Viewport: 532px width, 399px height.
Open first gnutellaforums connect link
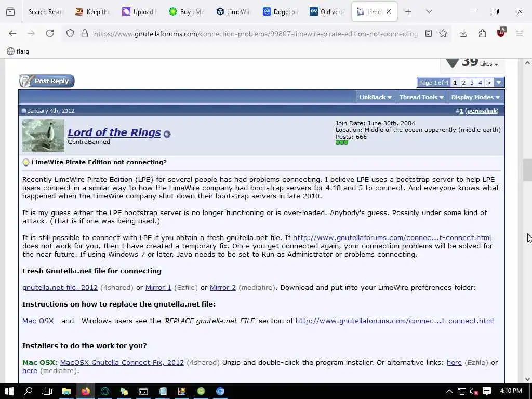point(392,237)
